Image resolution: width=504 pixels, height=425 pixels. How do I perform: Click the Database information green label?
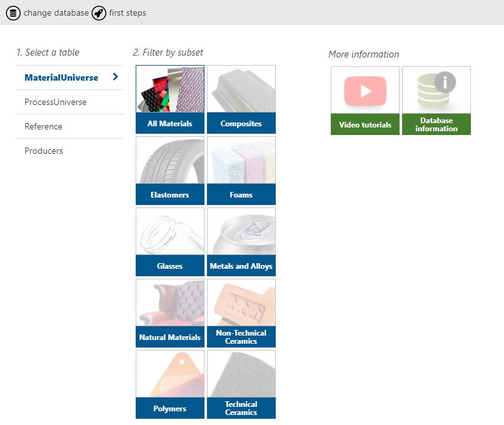click(x=436, y=124)
